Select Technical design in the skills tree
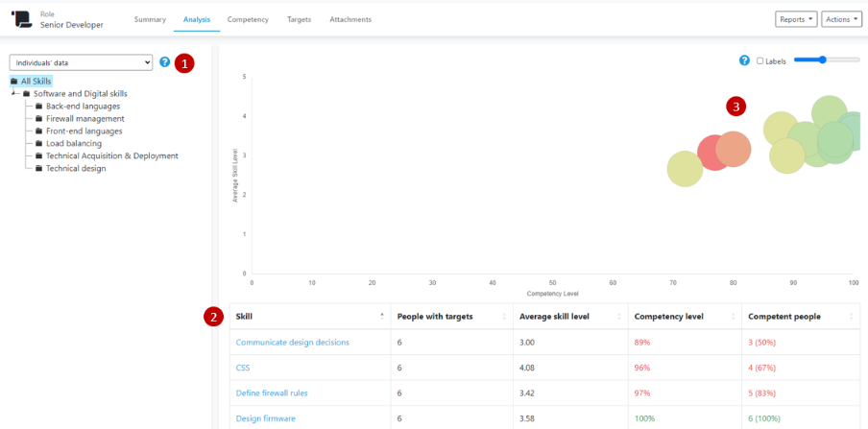 click(x=76, y=169)
